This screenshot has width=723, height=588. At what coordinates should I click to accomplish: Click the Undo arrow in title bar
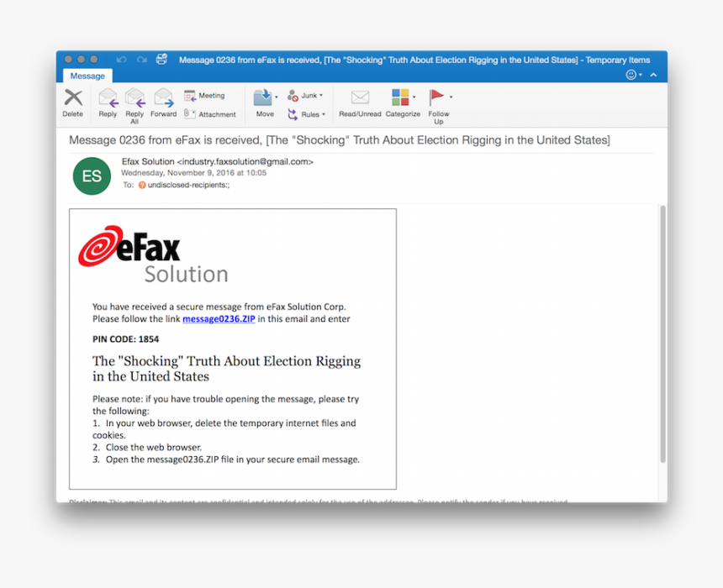pyautogui.click(x=121, y=60)
